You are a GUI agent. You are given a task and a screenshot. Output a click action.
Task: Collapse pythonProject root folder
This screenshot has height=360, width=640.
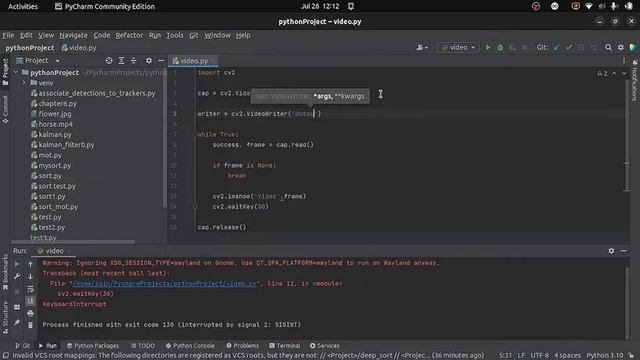coord(16,72)
